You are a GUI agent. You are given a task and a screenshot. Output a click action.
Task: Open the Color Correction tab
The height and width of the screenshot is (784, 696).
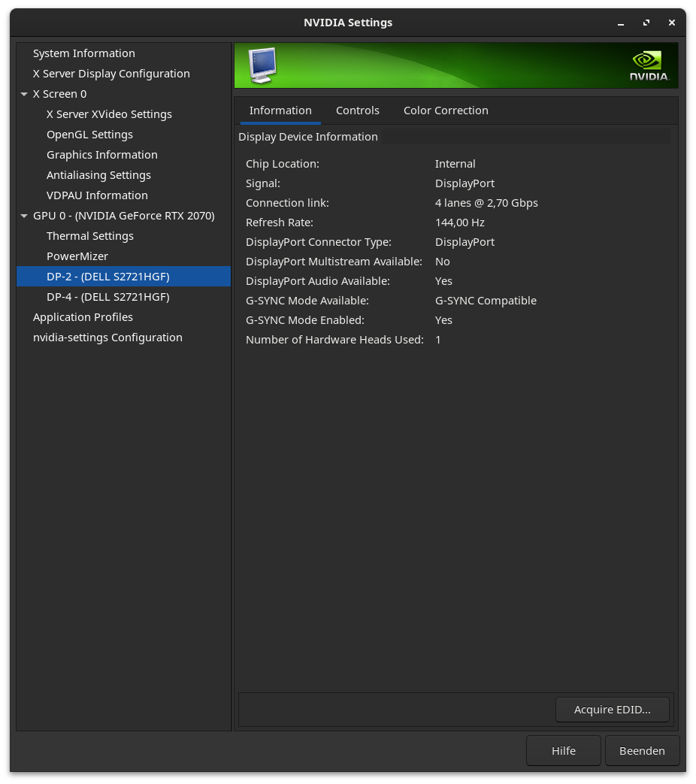446,110
